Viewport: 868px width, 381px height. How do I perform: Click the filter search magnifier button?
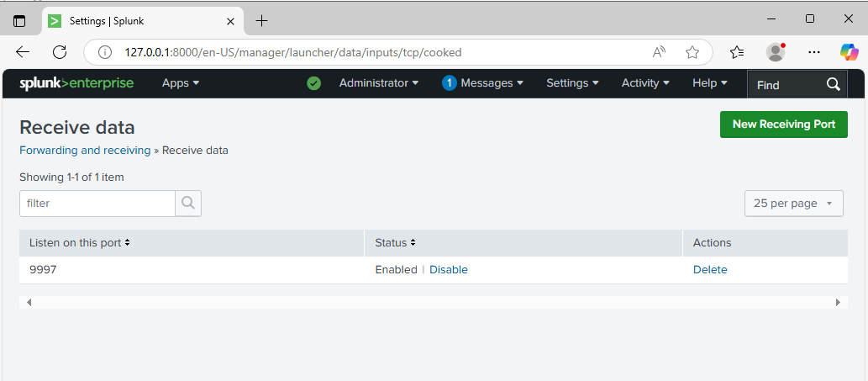pos(188,204)
